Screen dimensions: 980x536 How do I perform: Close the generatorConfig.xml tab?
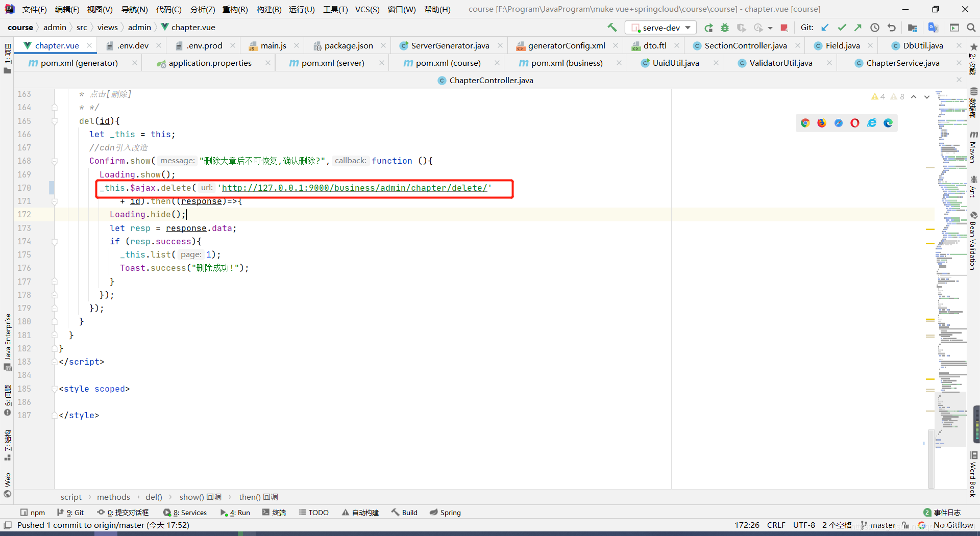pos(615,45)
